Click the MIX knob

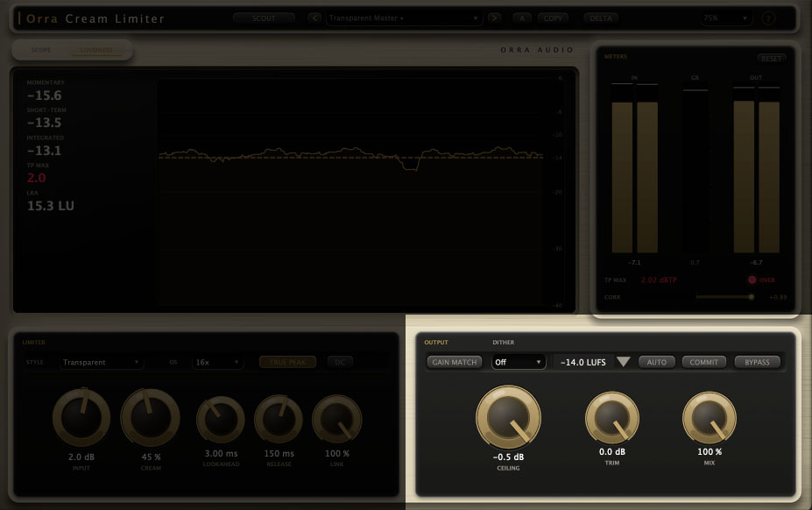tap(709, 417)
